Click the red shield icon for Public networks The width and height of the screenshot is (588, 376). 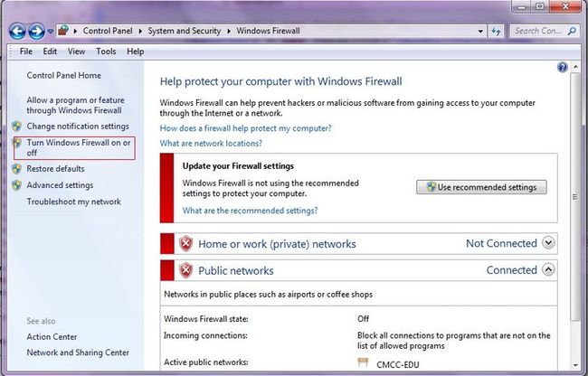(x=185, y=270)
